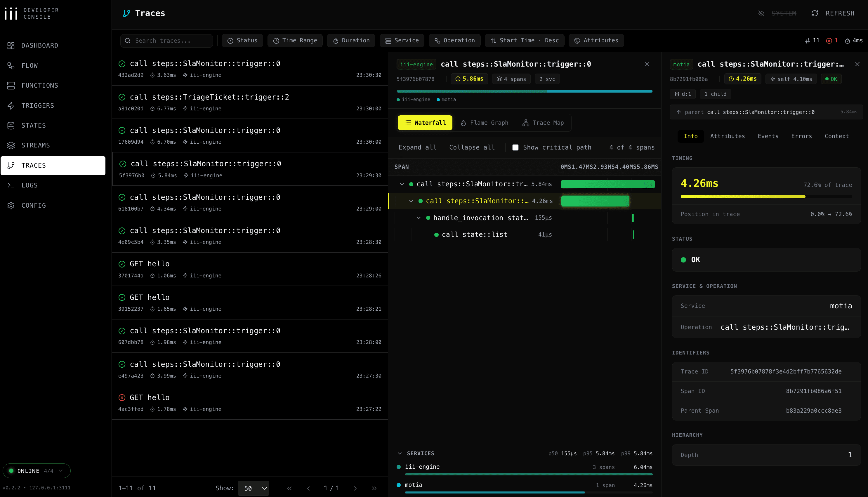Open Logs terminal icon in sidebar
The image size is (868, 497).
pyautogui.click(x=11, y=185)
